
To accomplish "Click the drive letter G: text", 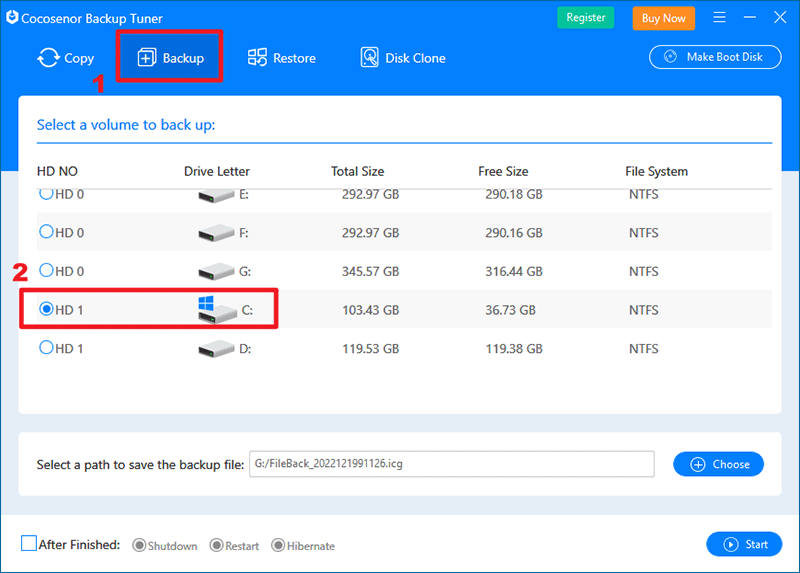I will point(245,271).
